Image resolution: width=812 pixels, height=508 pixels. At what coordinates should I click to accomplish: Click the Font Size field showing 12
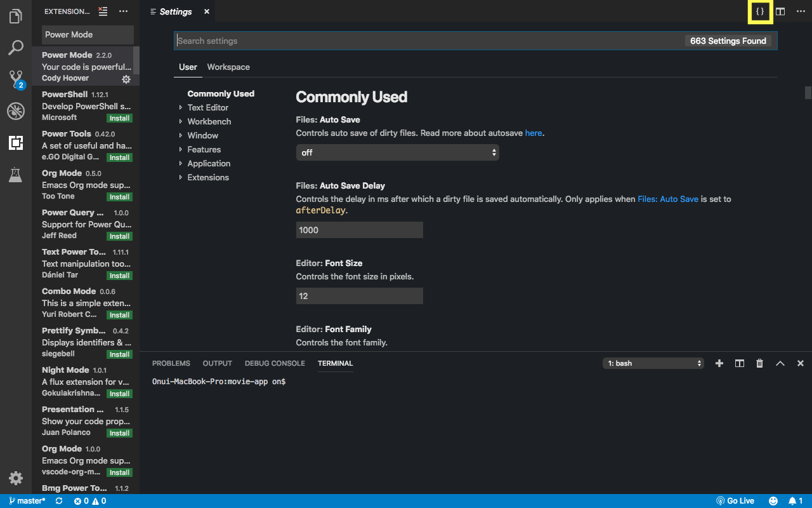click(360, 296)
